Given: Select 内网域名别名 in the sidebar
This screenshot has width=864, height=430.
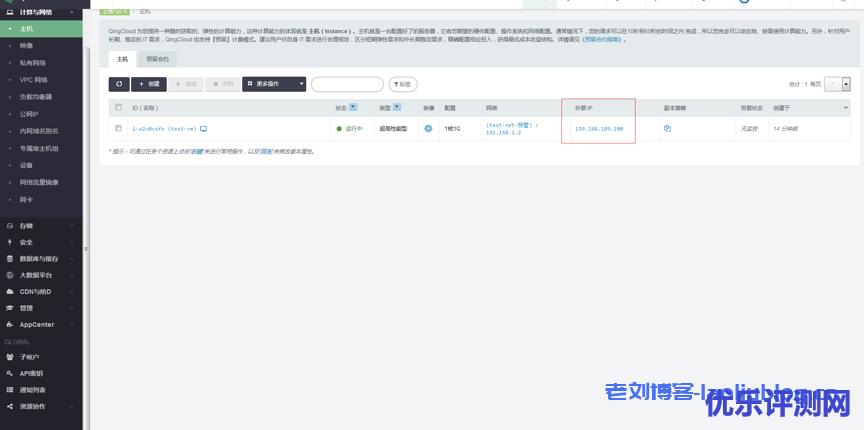Looking at the screenshot, I should (41, 131).
